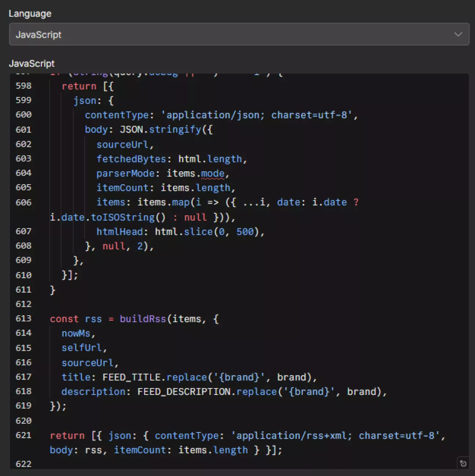
Task: Click 'JSON.stringify' on line 601
Action: coord(161,130)
